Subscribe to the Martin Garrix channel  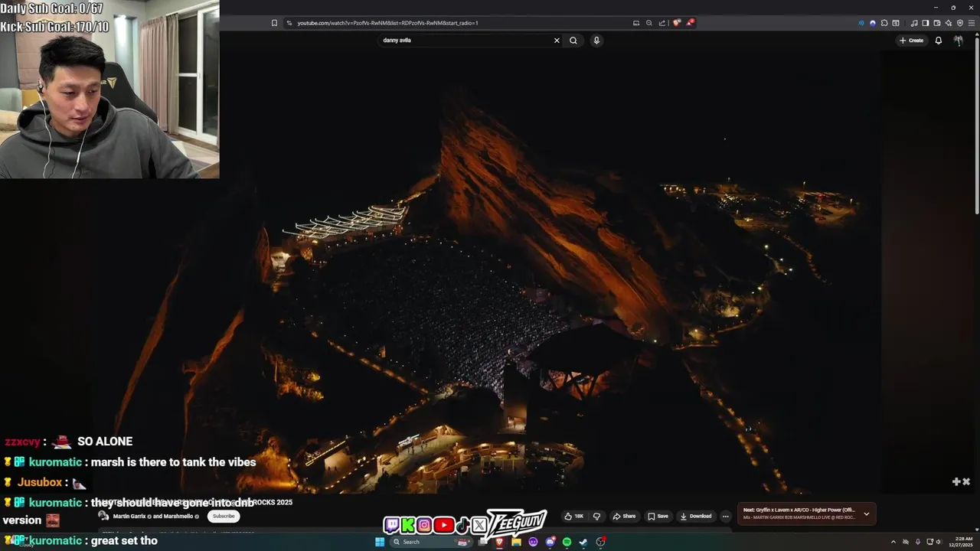224,516
